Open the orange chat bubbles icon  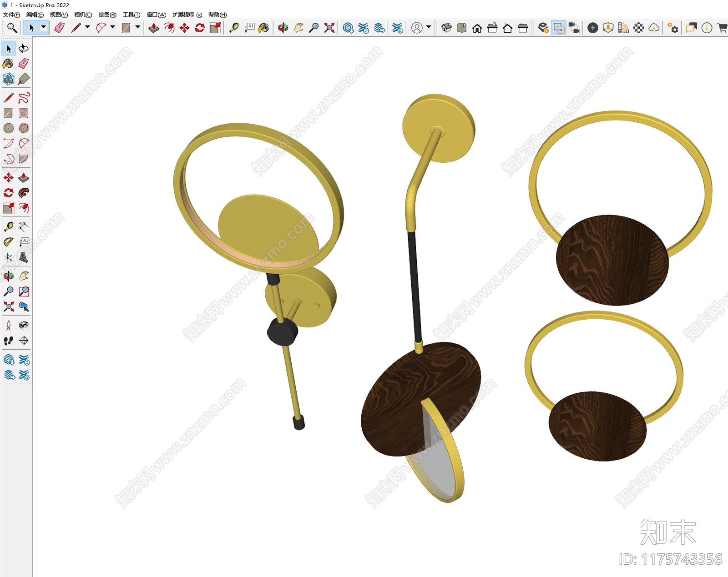point(692,28)
